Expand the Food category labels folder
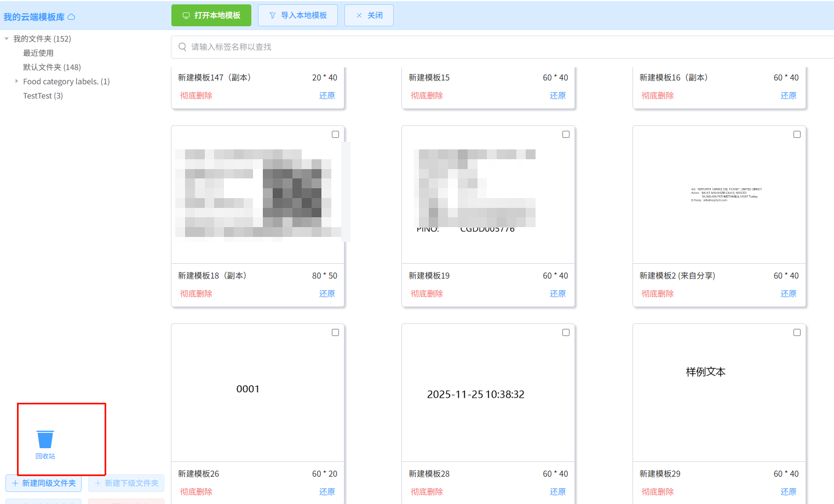This screenshot has width=834, height=504. point(16,82)
